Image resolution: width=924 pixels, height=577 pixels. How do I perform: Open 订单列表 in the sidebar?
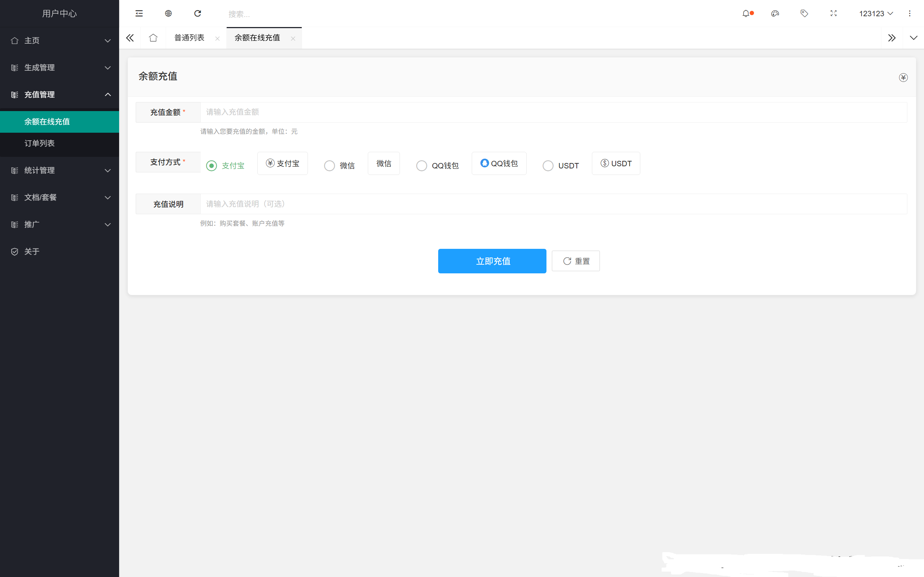(x=40, y=143)
